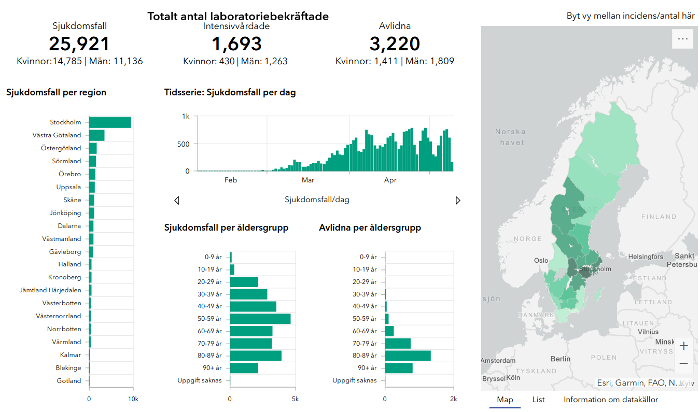700x412 pixels.
Task: Select the Sörmland region label
Action: click(66, 161)
